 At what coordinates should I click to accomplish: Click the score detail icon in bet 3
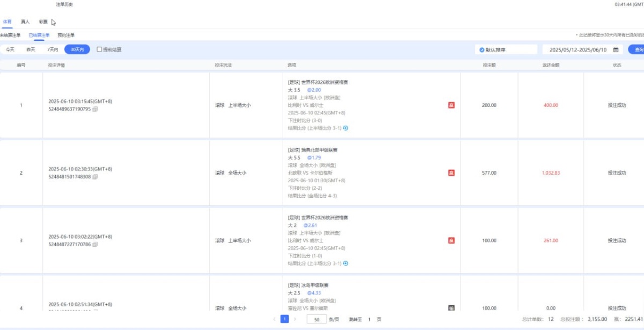(346, 263)
